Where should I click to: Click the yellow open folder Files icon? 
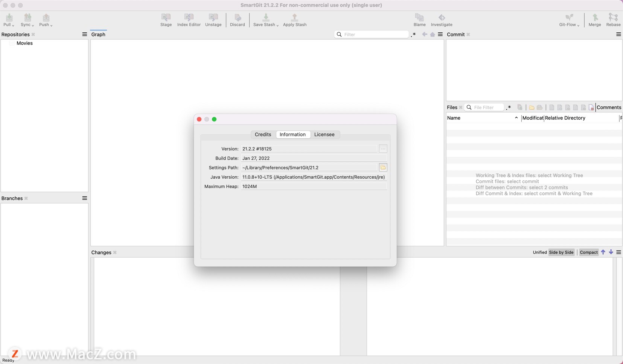(532, 108)
